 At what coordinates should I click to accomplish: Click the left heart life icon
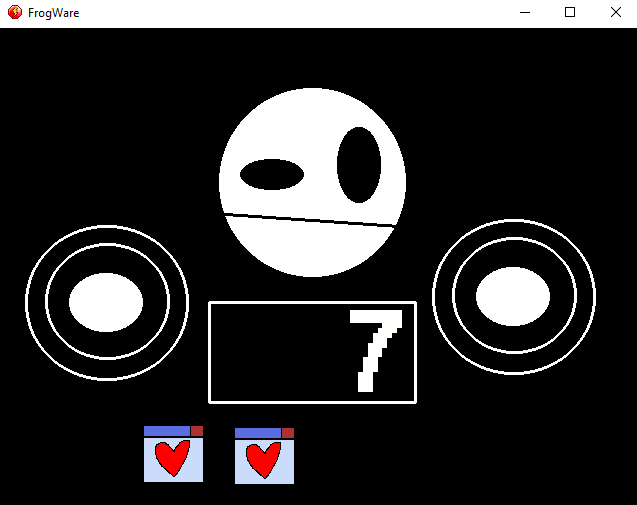(173, 454)
